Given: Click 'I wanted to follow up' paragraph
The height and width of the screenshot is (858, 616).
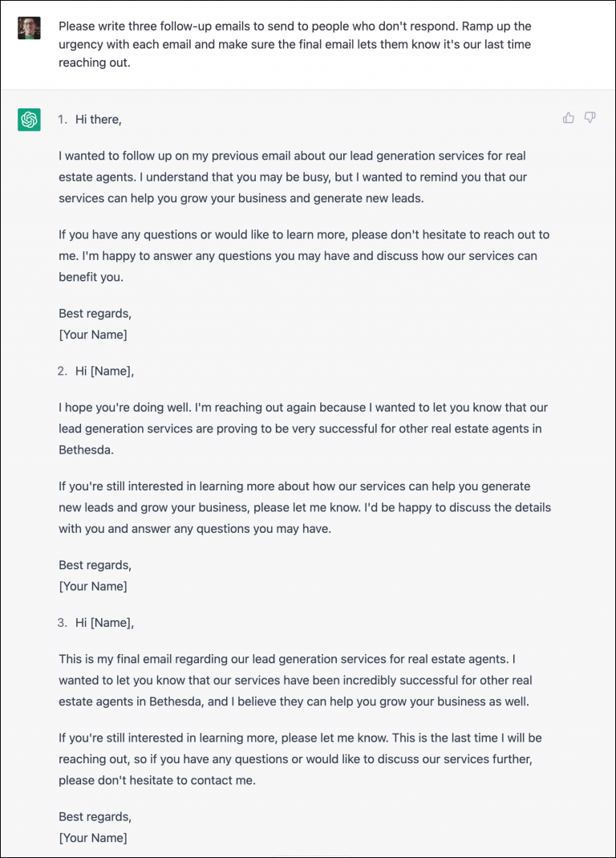Looking at the screenshot, I should click(x=293, y=177).
